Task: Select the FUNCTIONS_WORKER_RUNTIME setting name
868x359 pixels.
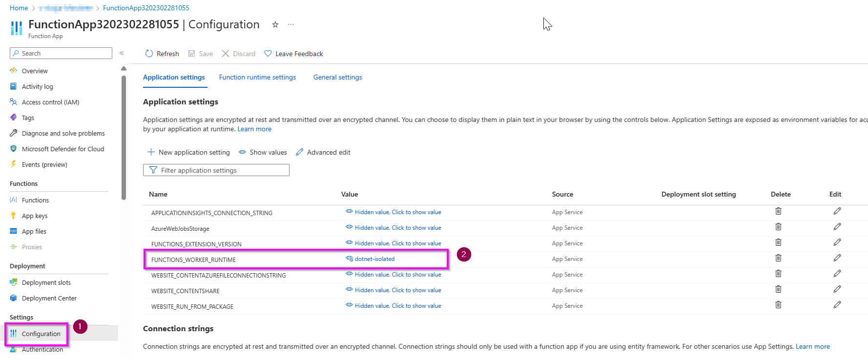Action: [x=193, y=259]
